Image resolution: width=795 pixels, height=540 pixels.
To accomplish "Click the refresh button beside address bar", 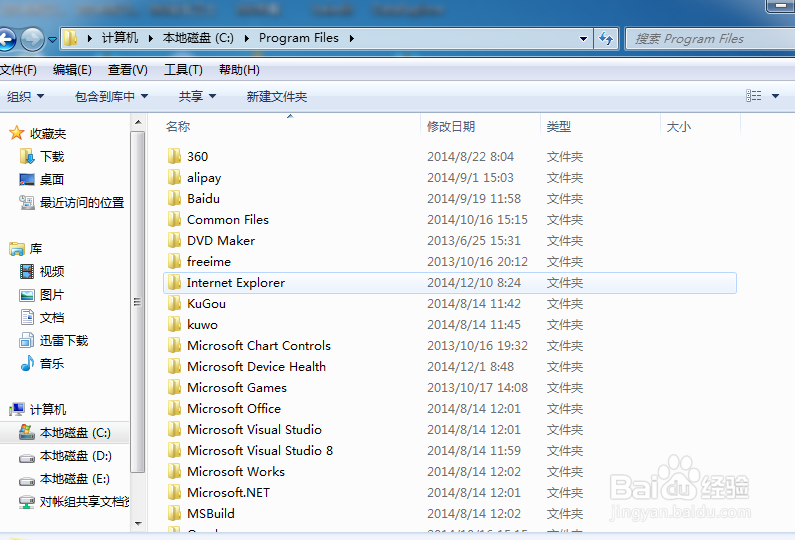I will (606, 39).
